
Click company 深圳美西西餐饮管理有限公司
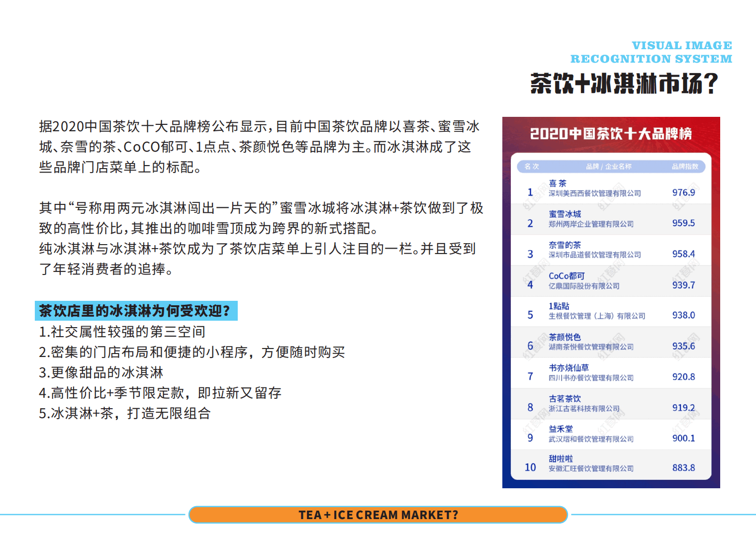595,193
